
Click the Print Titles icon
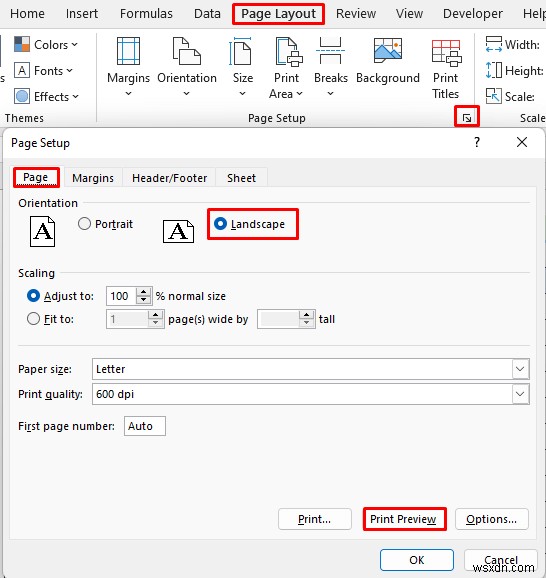pyautogui.click(x=446, y=53)
